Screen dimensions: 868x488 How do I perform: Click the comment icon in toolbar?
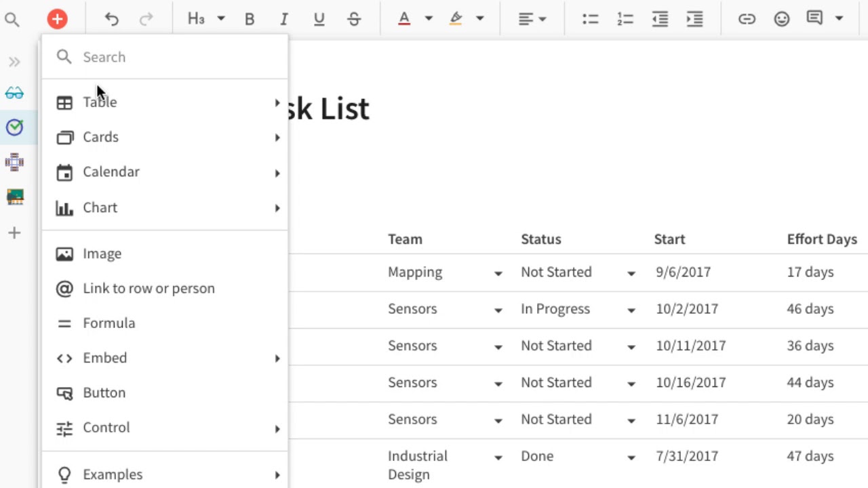(814, 18)
